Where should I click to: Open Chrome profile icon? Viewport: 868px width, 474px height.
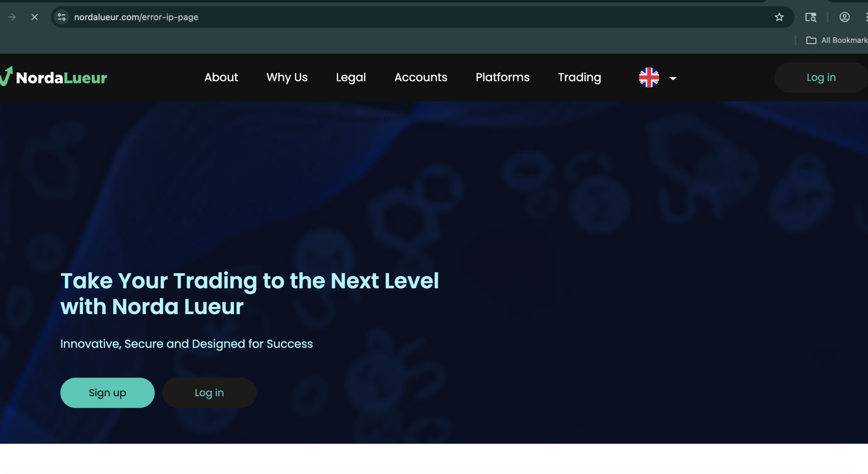tap(844, 17)
